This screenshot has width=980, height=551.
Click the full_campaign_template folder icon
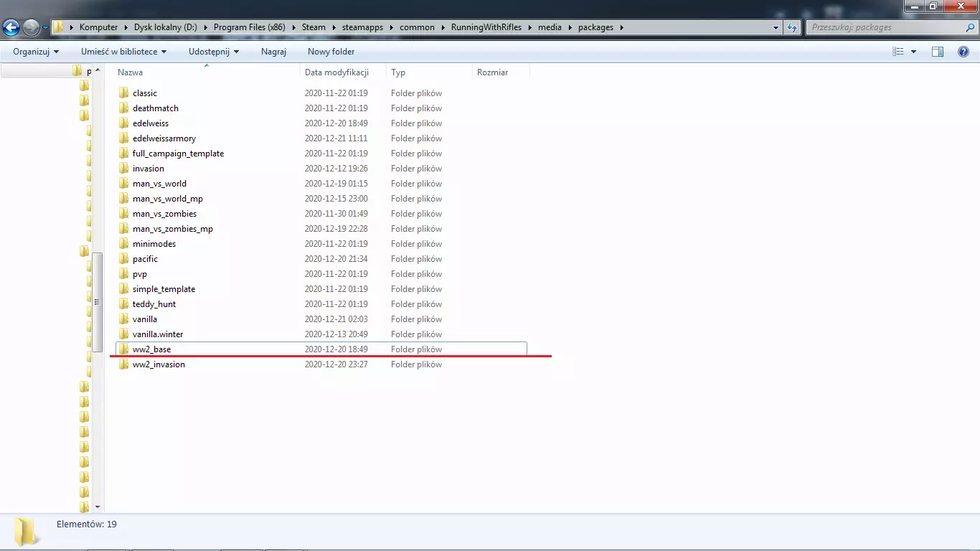123,153
